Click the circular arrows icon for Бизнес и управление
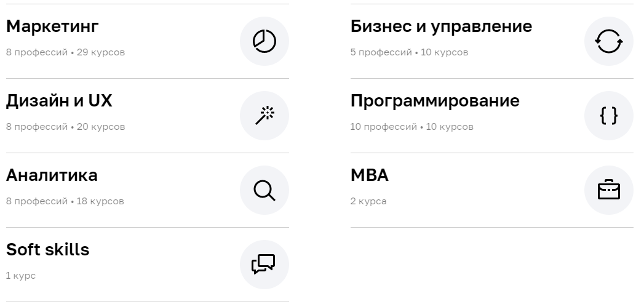The height and width of the screenshot is (304, 644). click(x=609, y=41)
